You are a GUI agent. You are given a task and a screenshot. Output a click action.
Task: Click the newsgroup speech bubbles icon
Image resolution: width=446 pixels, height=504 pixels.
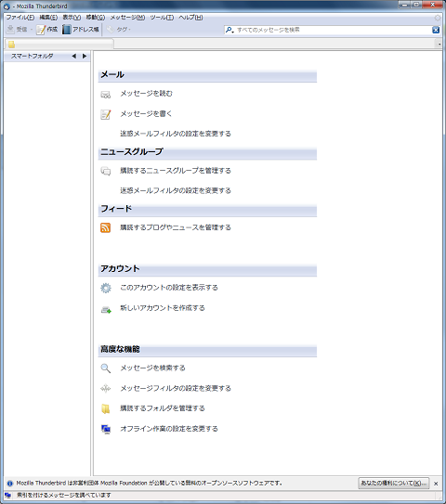click(x=106, y=171)
